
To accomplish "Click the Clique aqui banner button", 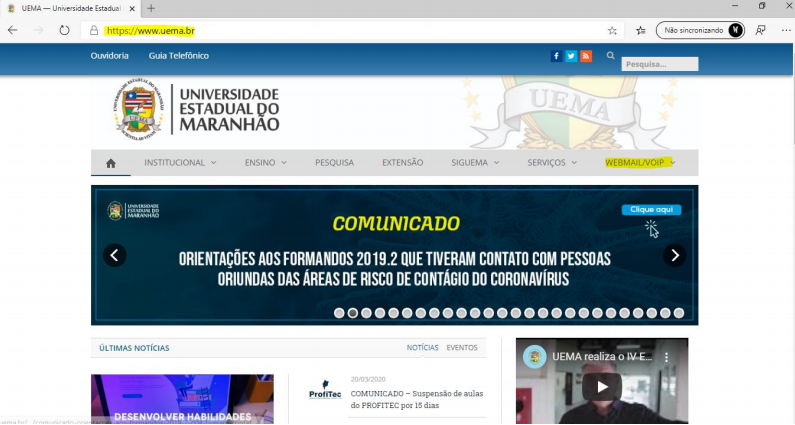I will (x=652, y=209).
